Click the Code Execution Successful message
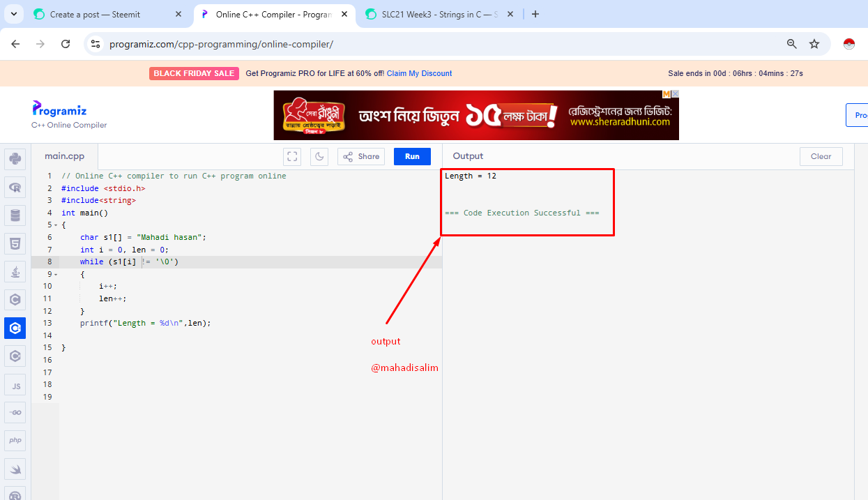Screen dimensions: 868x500 click(521, 213)
